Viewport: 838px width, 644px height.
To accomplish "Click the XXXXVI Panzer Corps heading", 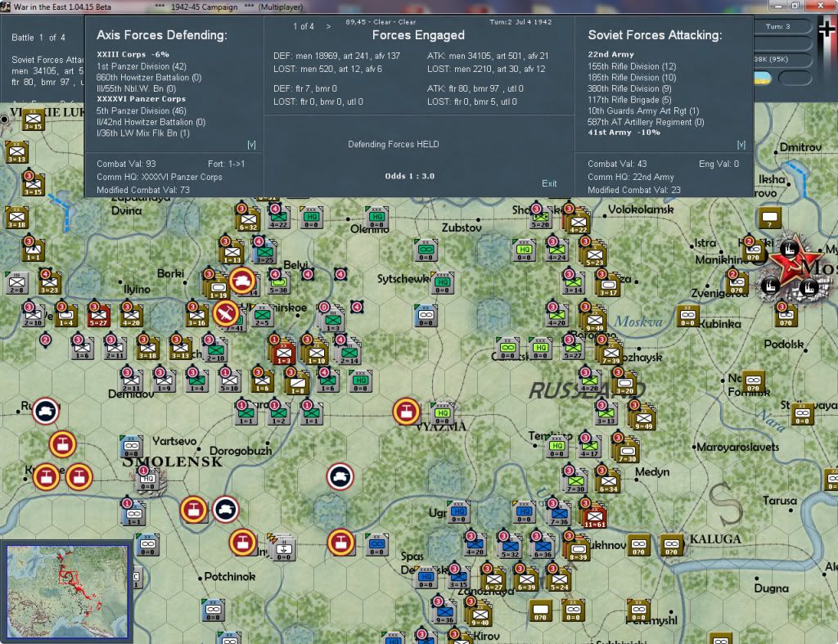I will (x=141, y=99).
